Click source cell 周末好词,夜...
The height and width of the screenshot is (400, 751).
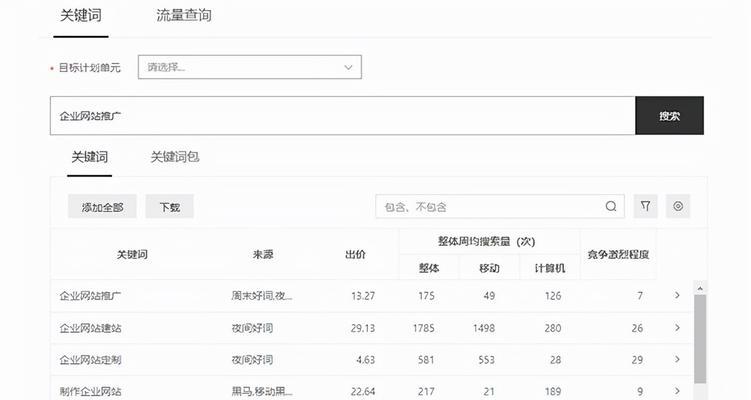(262, 296)
